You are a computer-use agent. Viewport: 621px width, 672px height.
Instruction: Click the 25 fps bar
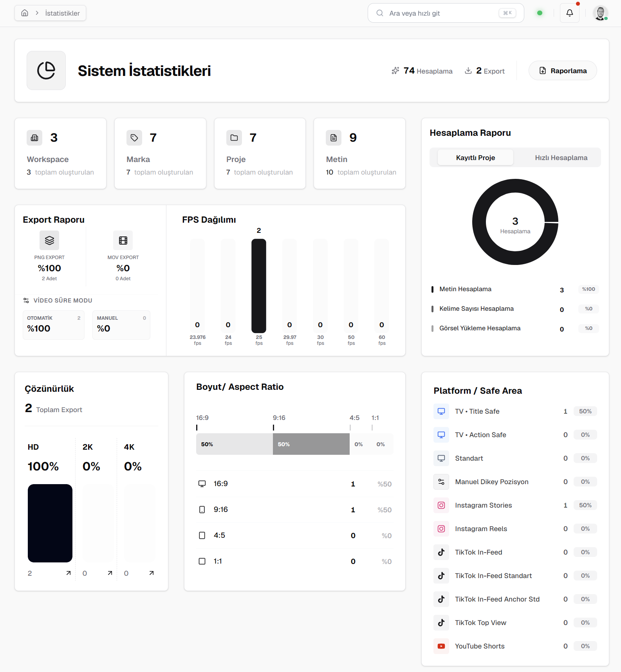pos(259,286)
